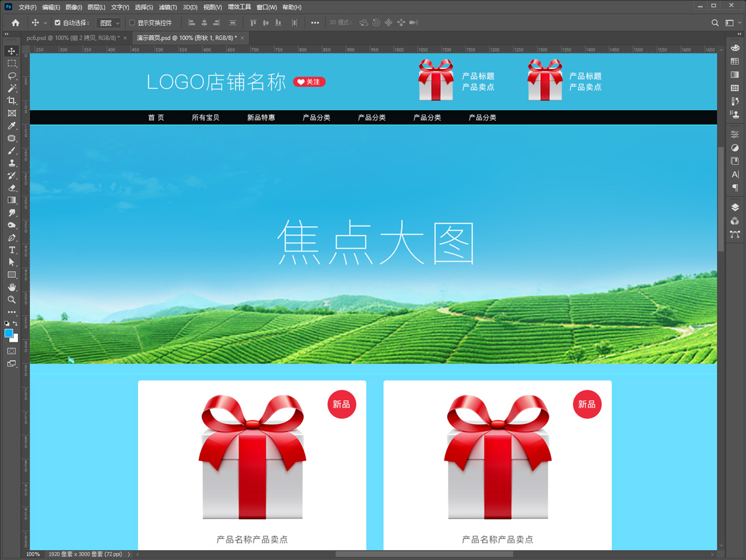Uncheck the 自动选择 checkbox
Screen dimensions: 746x560
[58, 23]
